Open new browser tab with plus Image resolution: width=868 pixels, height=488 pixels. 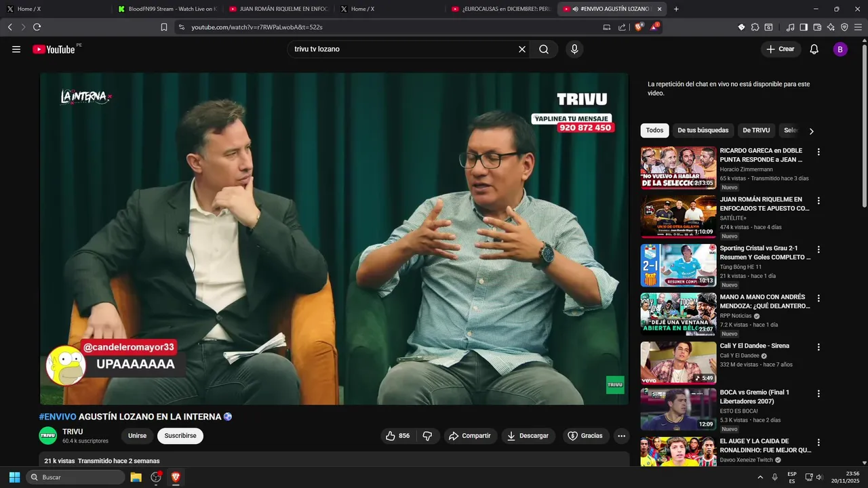[676, 9]
